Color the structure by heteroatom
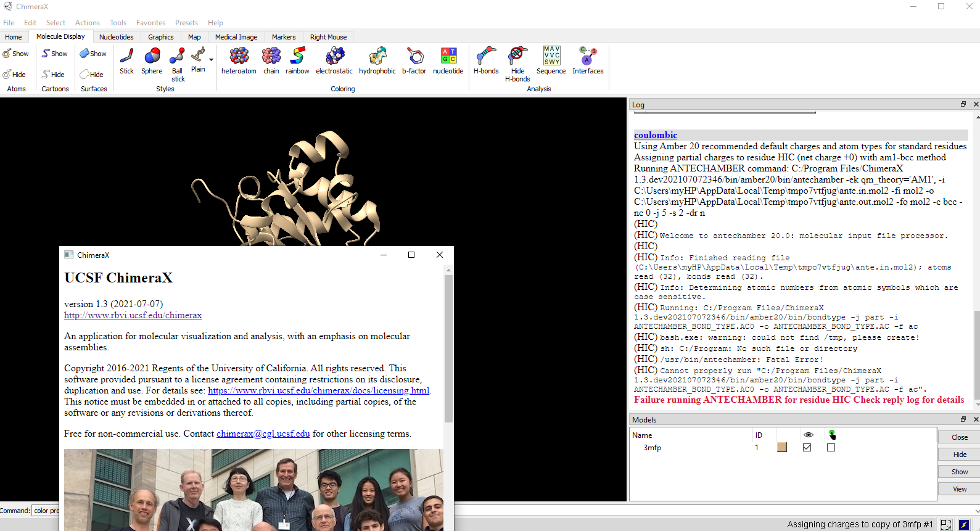 (x=239, y=61)
